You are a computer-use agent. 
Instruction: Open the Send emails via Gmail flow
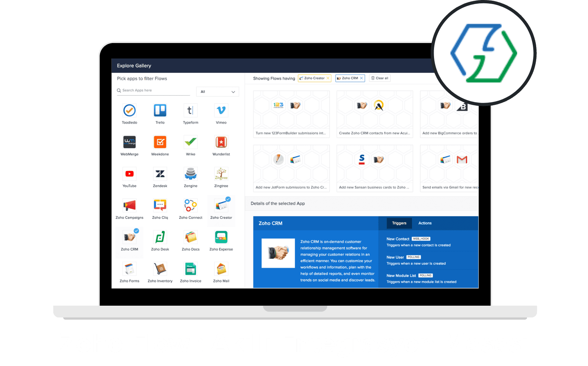449,168
